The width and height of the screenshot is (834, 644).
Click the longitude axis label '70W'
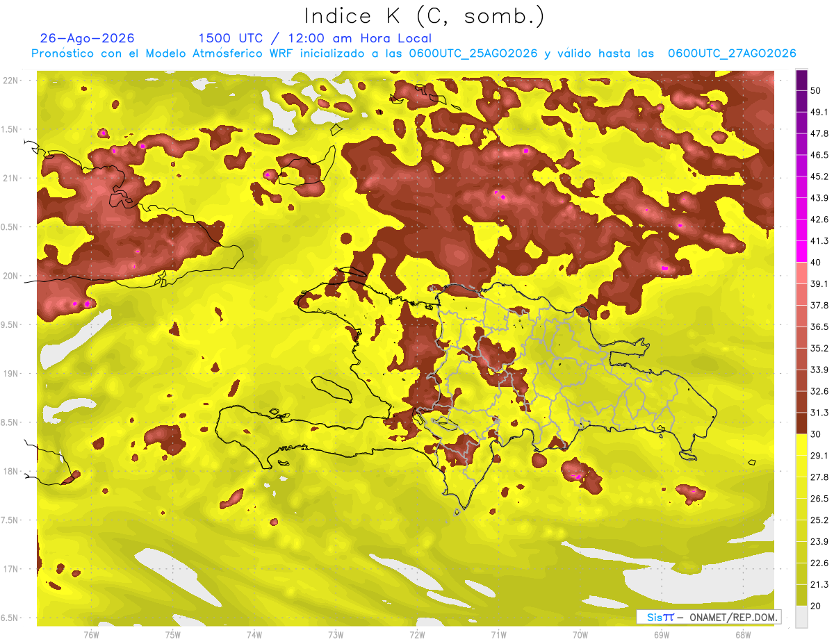point(580,634)
